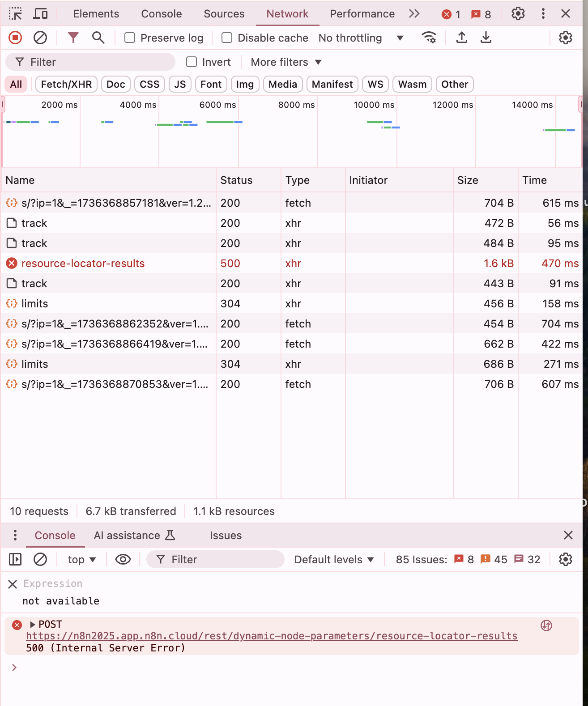The height and width of the screenshot is (706, 588).
Task: Create live expression eye icon
Action: (x=123, y=559)
